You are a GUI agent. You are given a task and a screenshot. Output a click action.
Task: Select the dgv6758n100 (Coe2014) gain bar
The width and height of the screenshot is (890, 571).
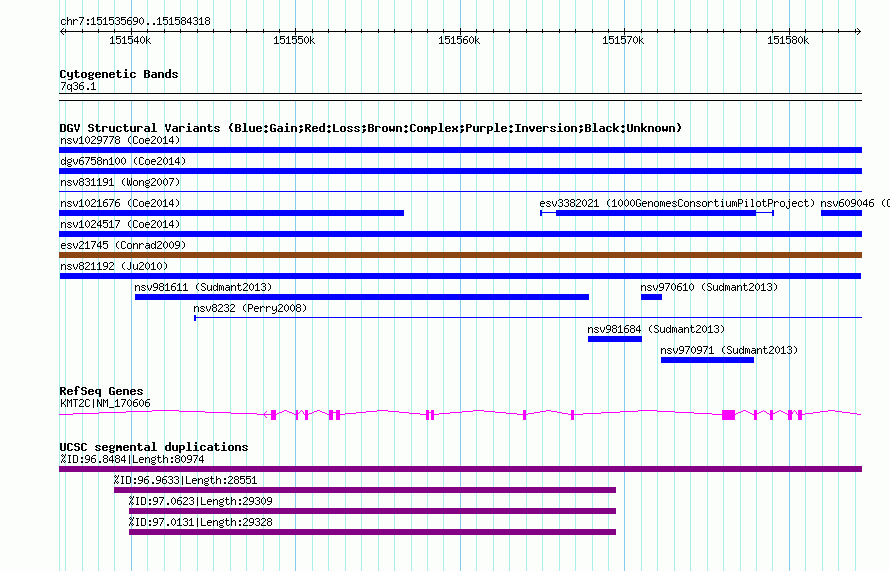tap(460, 171)
